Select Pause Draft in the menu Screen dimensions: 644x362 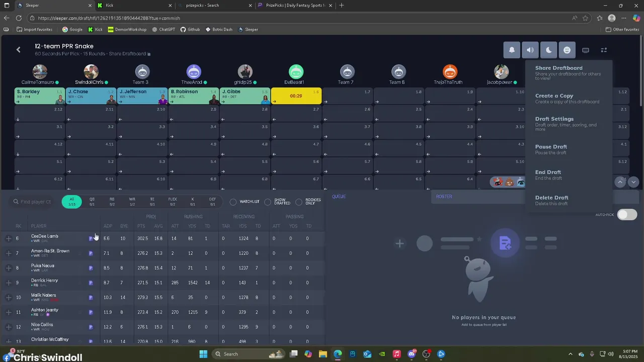[569, 149]
